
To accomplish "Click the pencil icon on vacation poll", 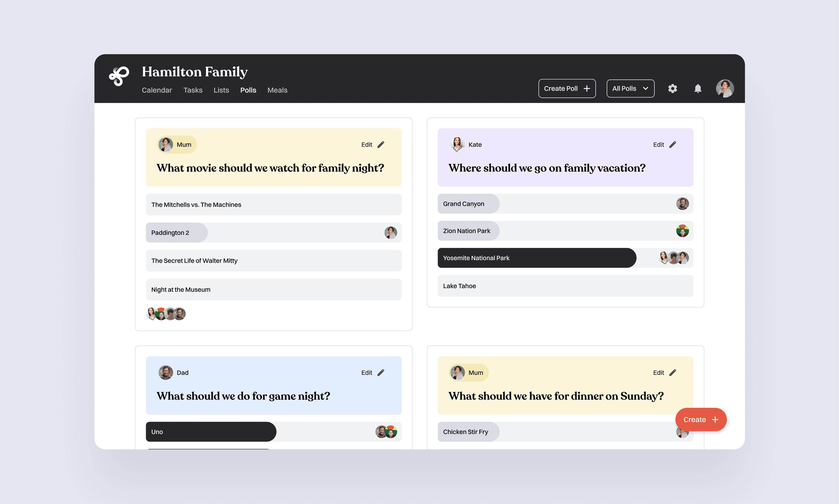I will pyautogui.click(x=673, y=145).
